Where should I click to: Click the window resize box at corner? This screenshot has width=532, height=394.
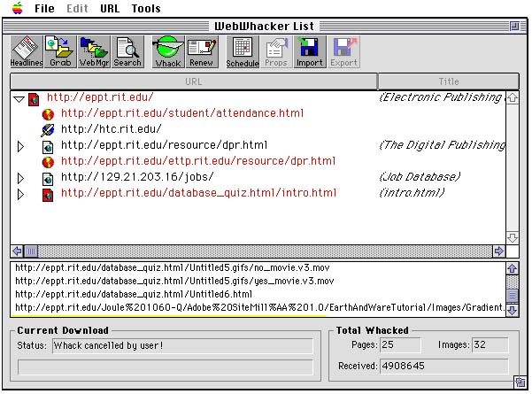520,382
